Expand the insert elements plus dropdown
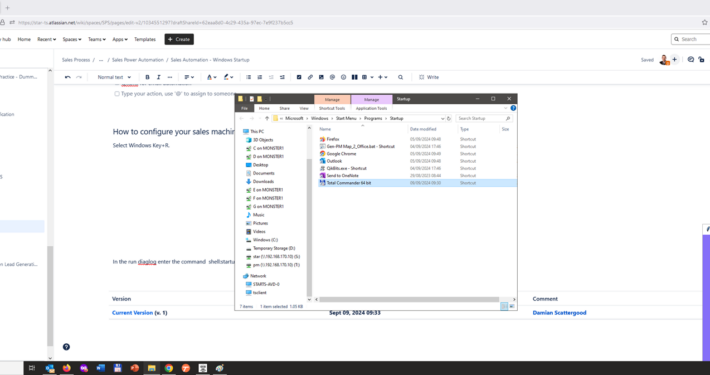 383,77
